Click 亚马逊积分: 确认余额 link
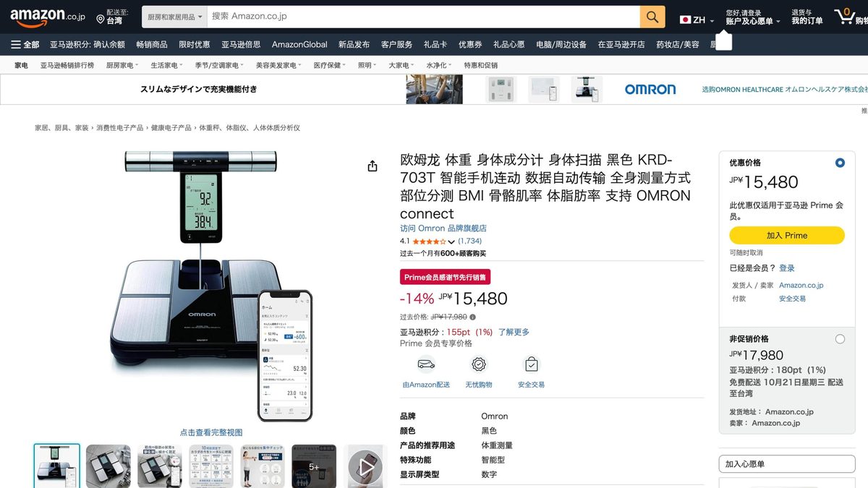This screenshot has width=868, height=488. click(x=88, y=44)
